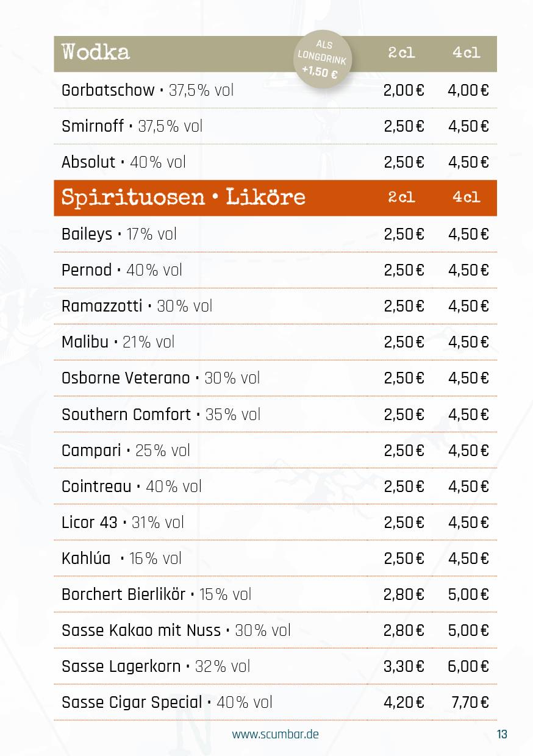The image size is (533, 756).
Task: Select the Pernod 40% vol item
Action: tap(122, 270)
